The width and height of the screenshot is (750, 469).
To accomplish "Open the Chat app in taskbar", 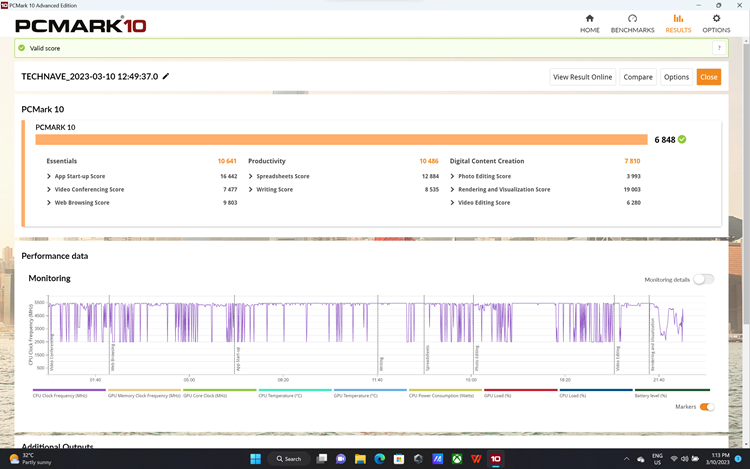I will 341,459.
